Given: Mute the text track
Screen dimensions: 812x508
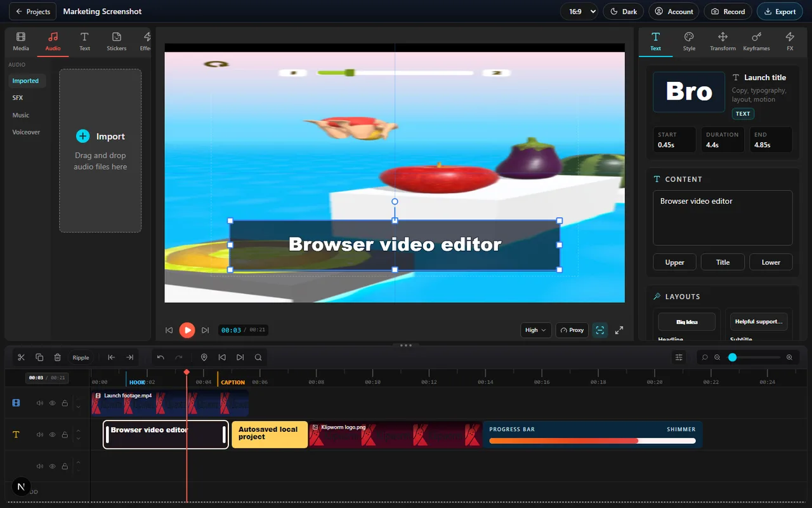Looking at the screenshot, I should click(x=40, y=435).
